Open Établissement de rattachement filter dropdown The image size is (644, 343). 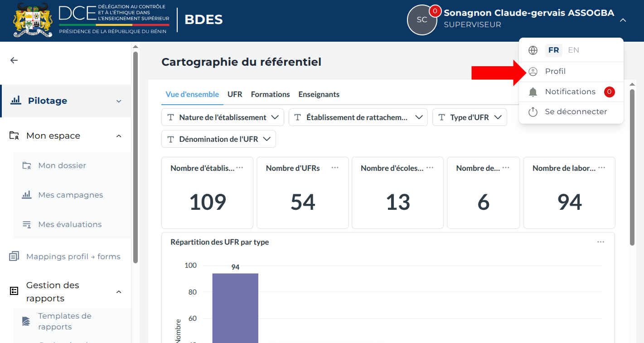(x=358, y=117)
